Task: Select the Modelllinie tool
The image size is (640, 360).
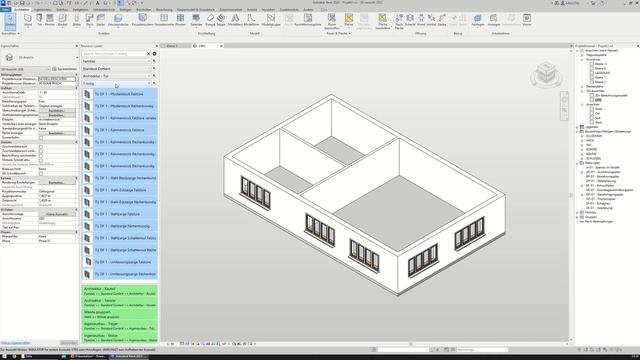Action: pyautogui.click(x=251, y=20)
